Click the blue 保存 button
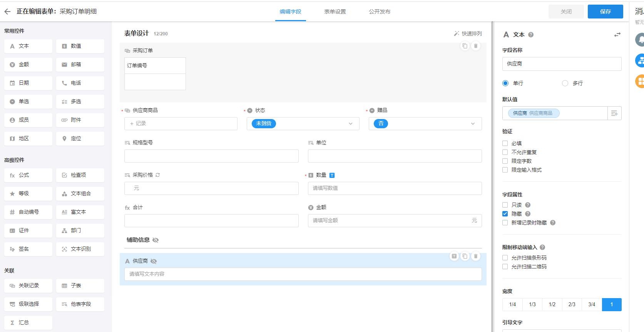Screen dimensions: 644x332 pos(605,12)
